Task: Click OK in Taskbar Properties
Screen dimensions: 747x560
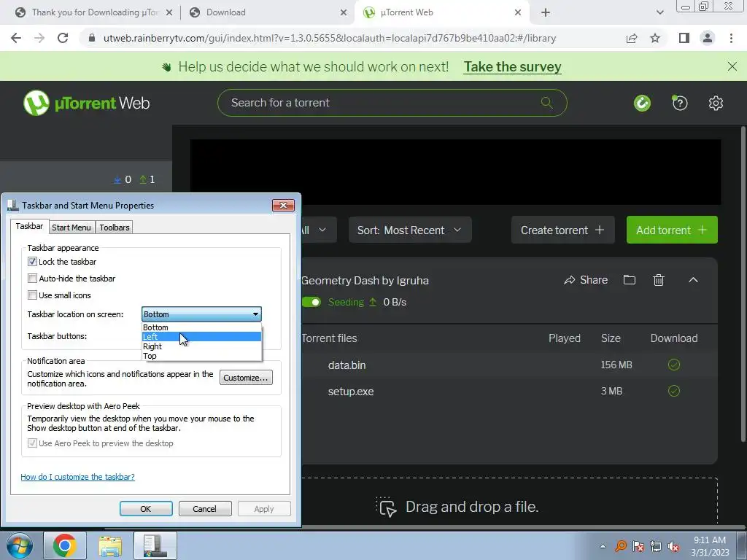Action: click(146, 508)
